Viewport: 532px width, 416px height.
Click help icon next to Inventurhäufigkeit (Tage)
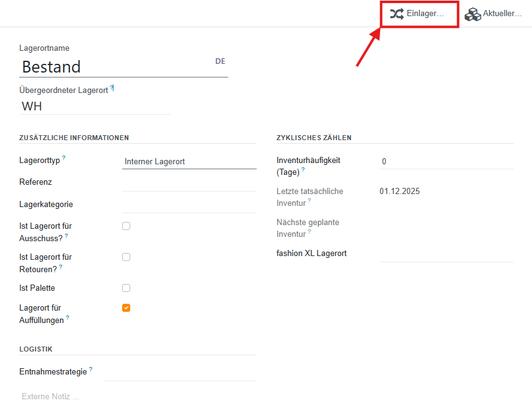coord(303,170)
